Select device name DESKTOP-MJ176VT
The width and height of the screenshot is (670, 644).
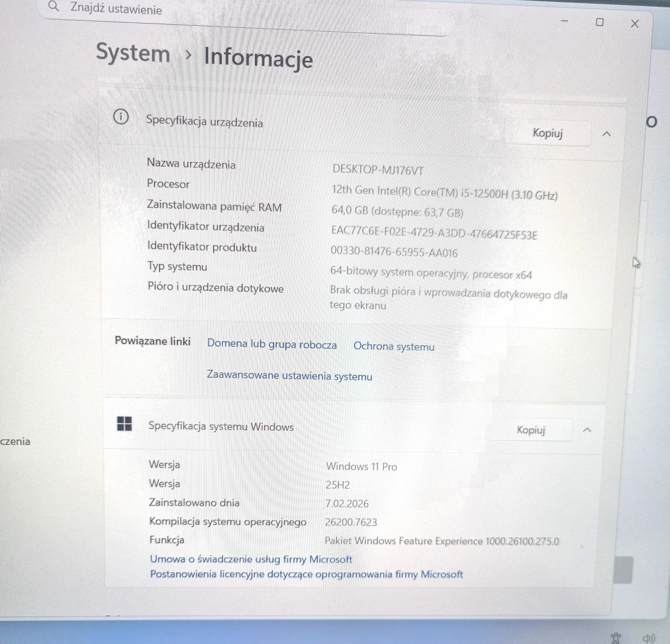point(378,170)
